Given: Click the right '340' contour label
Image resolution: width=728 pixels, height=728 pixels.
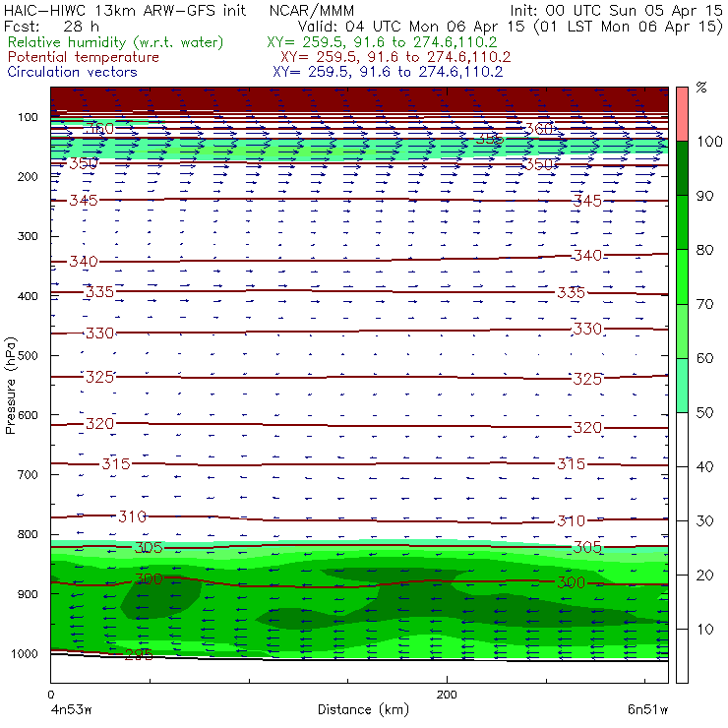Looking at the screenshot, I should pos(587,256).
